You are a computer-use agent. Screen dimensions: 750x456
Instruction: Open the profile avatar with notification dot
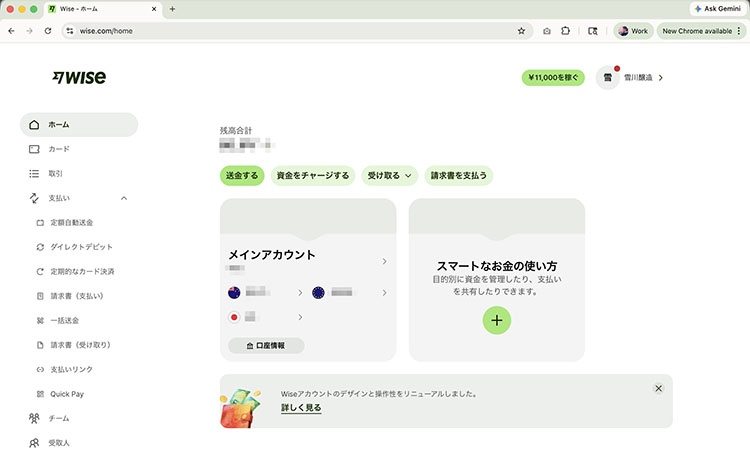click(607, 77)
